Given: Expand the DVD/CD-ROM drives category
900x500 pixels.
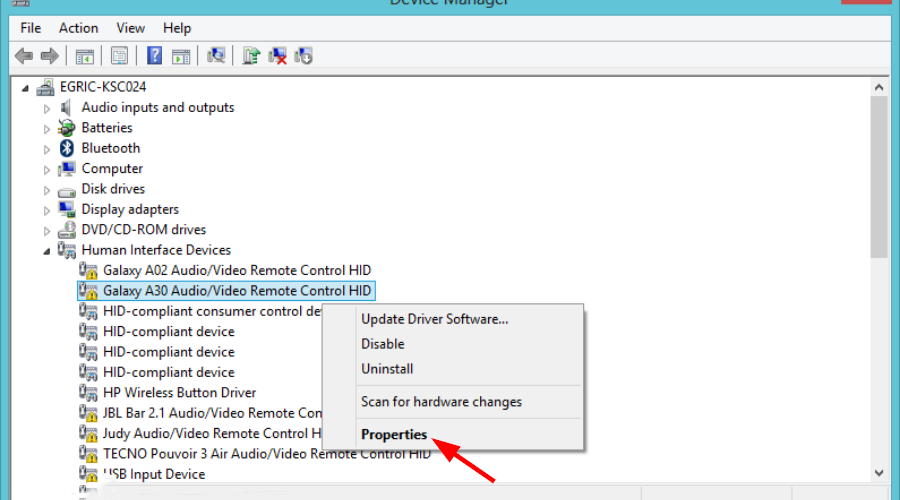Looking at the screenshot, I should point(47,231).
